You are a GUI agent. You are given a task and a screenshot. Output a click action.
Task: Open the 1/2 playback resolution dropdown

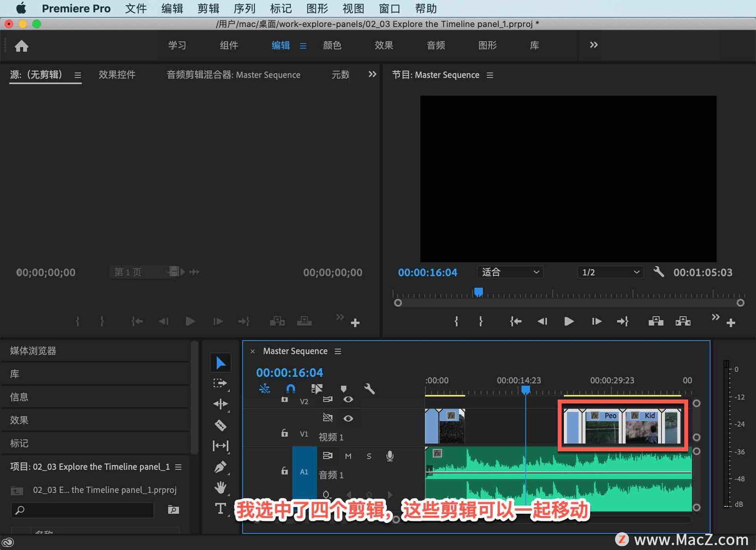click(x=610, y=272)
